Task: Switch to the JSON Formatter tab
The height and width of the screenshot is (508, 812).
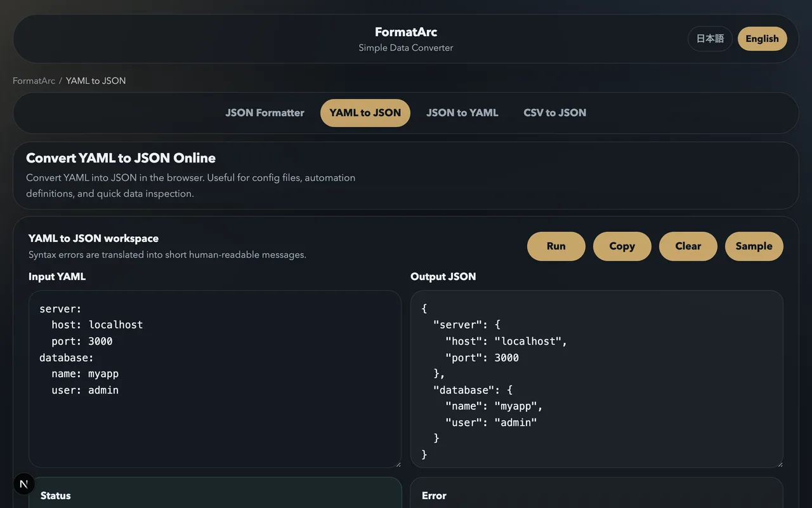Action: pos(265,112)
